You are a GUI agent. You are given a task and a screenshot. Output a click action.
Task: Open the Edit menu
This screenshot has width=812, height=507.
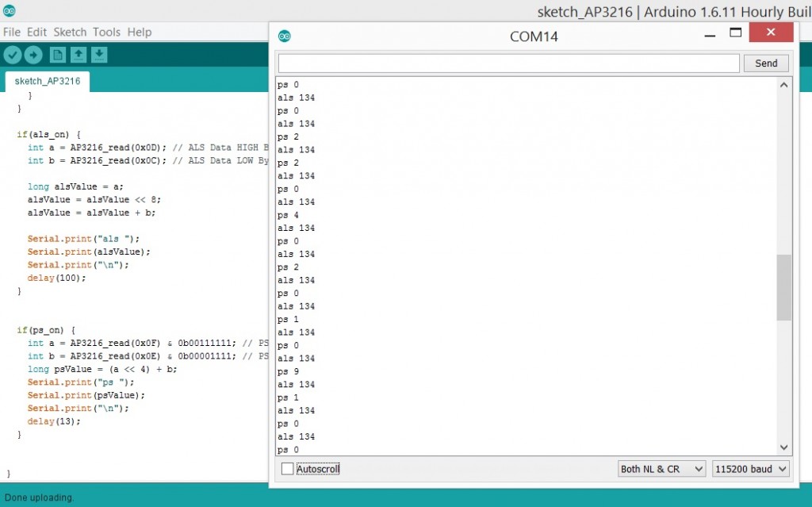(36, 33)
